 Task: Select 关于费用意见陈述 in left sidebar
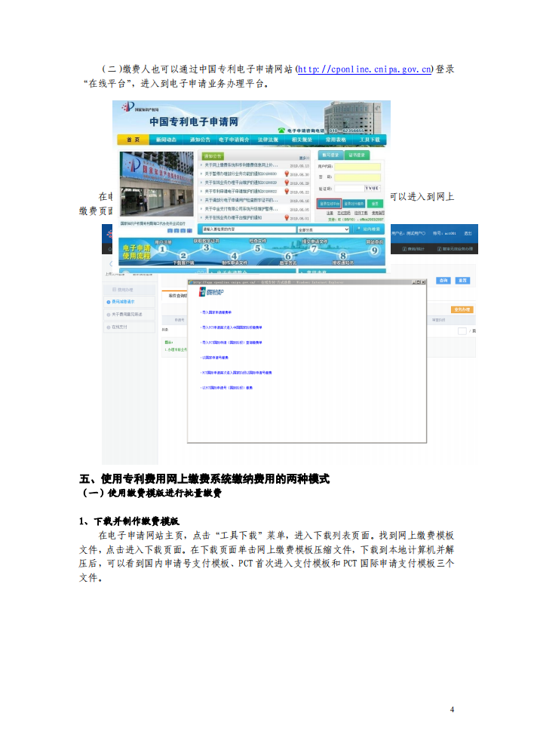click(130, 315)
